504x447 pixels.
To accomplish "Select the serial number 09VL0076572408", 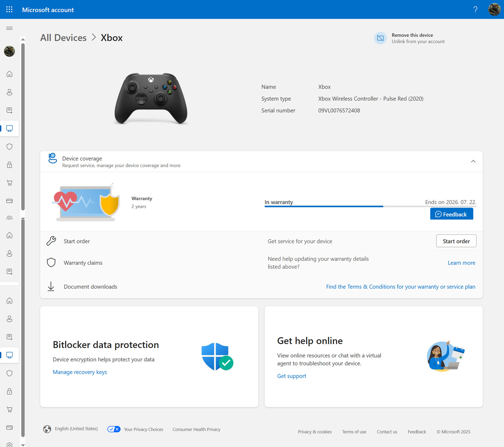I will tap(339, 111).
